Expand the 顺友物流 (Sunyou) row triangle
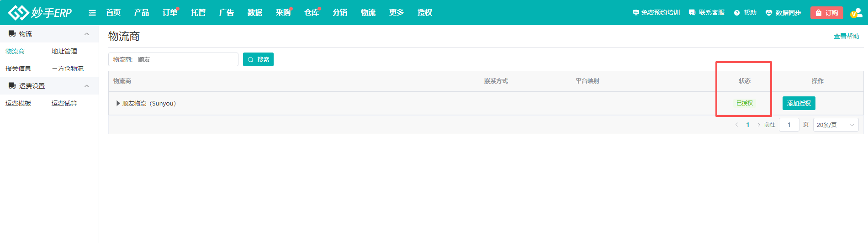Screen dimensions: 868x243 (118, 103)
